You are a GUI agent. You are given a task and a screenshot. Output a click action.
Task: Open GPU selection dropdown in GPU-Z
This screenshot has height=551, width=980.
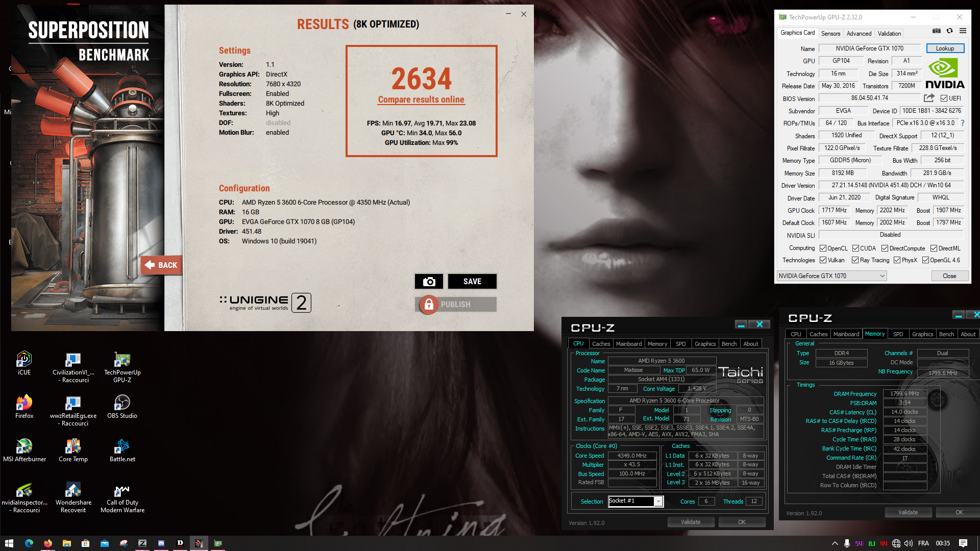pos(831,276)
